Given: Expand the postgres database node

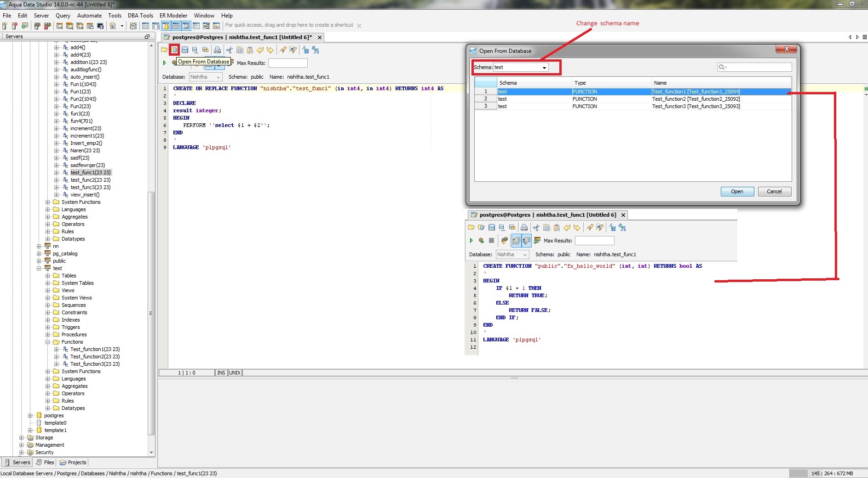Looking at the screenshot, I should point(30,415).
